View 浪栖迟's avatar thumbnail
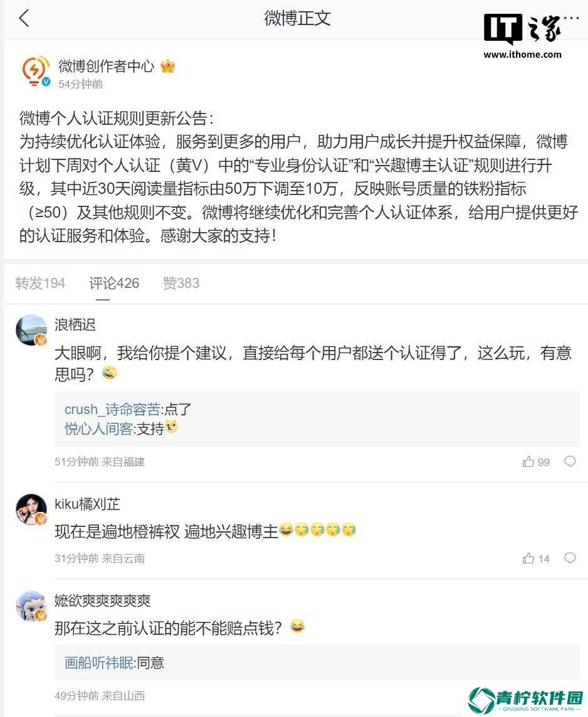Viewport: 588px width, 717px height. (31, 330)
